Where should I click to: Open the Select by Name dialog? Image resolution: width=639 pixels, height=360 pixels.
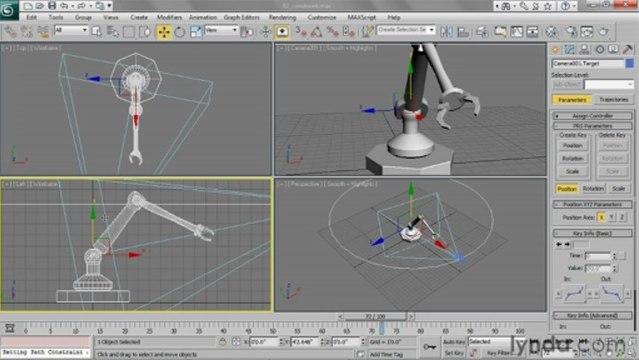pos(112,31)
